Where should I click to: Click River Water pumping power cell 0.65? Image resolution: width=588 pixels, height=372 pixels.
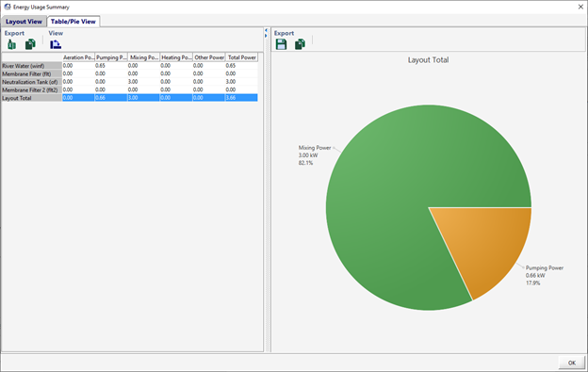tap(111, 66)
